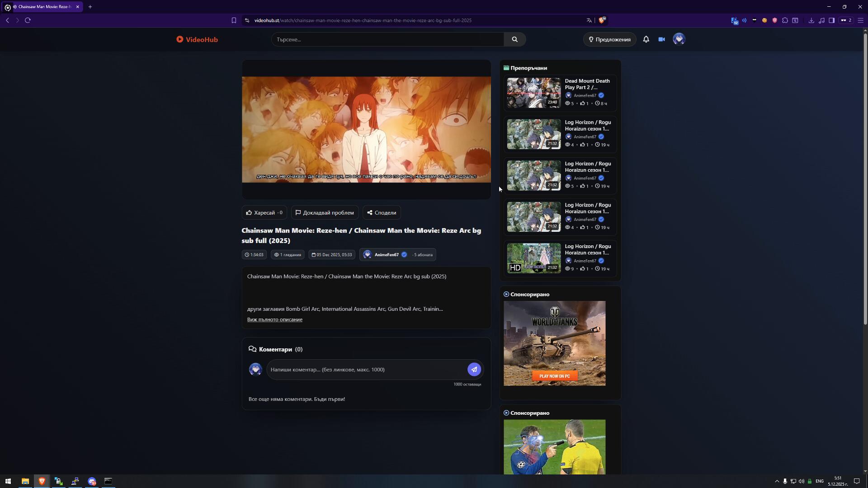Expand full description Виж пълното описание
The width and height of the screenshot is (868, 488).
(274, 319)
